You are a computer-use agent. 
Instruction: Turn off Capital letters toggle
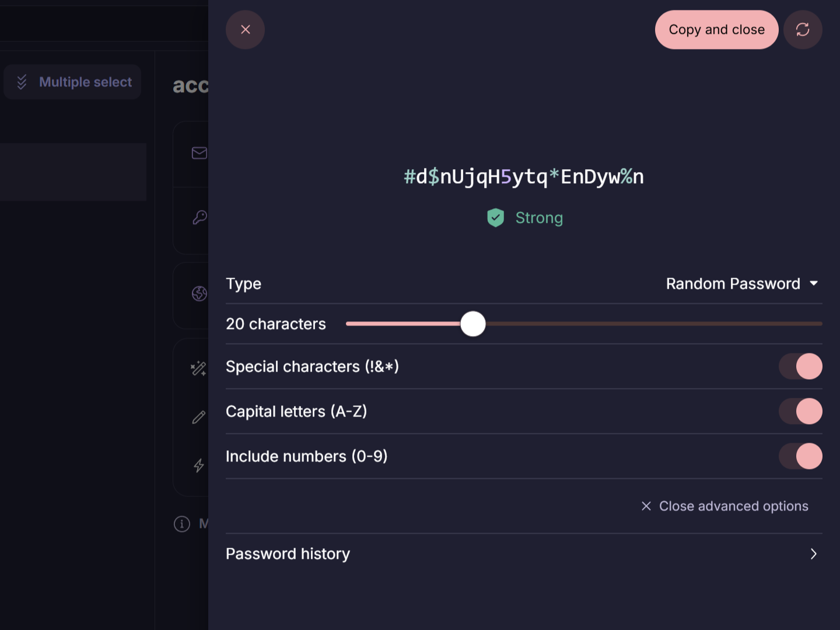click(800, 411)
